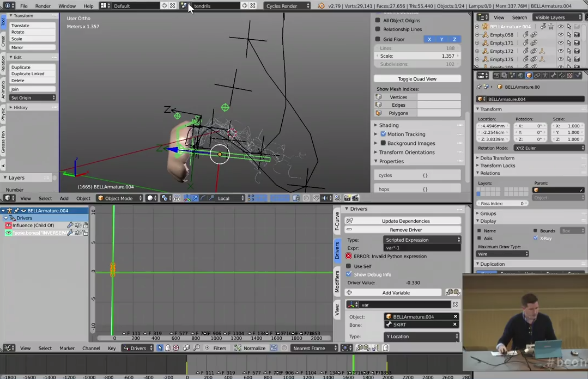Screen dimensions: 588x379
Task: Open the Y Location variable type dropdown
Action: (x=421, y=336)
